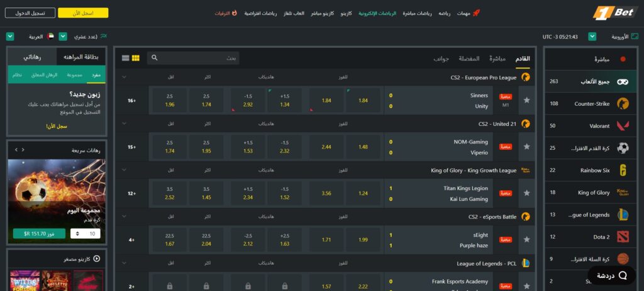Image resolution: width=644 pixels, height=291 pixels.
Task: Select the virtual football ball icon in sidebar
Action: [623, 148]
